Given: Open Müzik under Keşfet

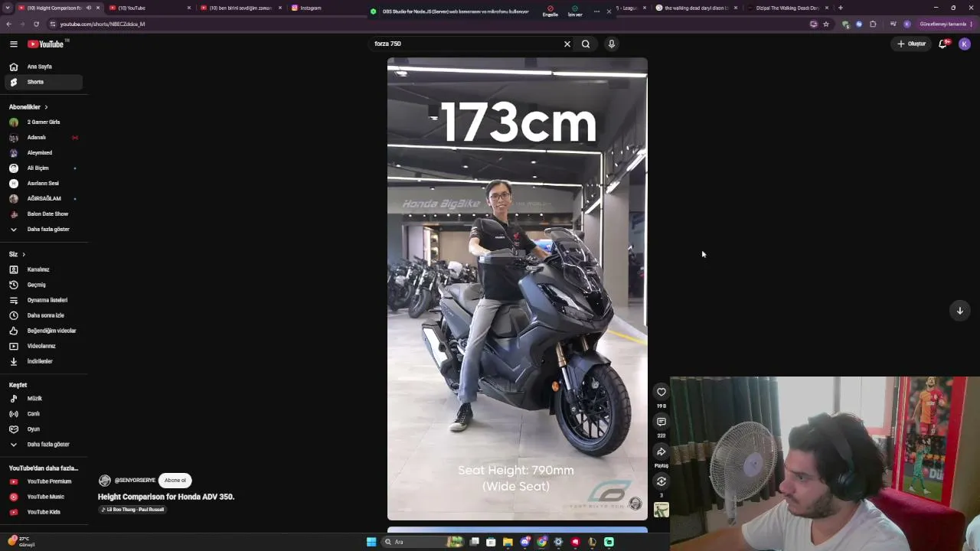Looking at the screenshot, I should pos(44,399).
